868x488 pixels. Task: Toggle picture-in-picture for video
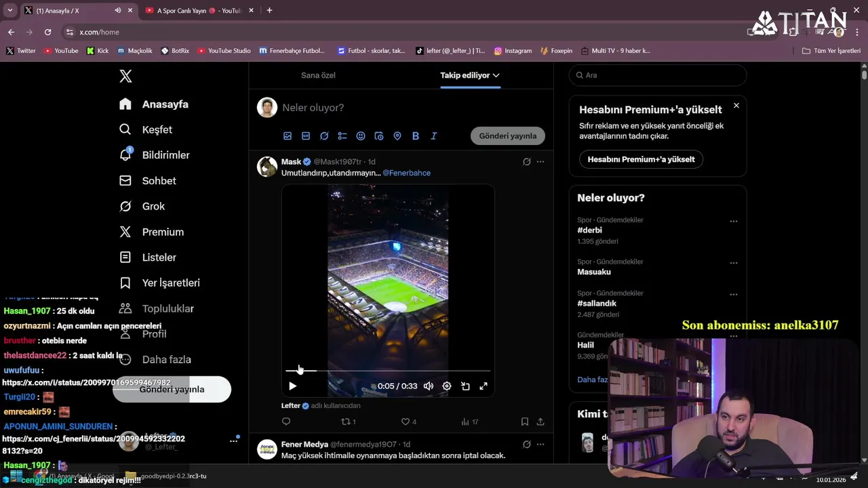[465, 386]
